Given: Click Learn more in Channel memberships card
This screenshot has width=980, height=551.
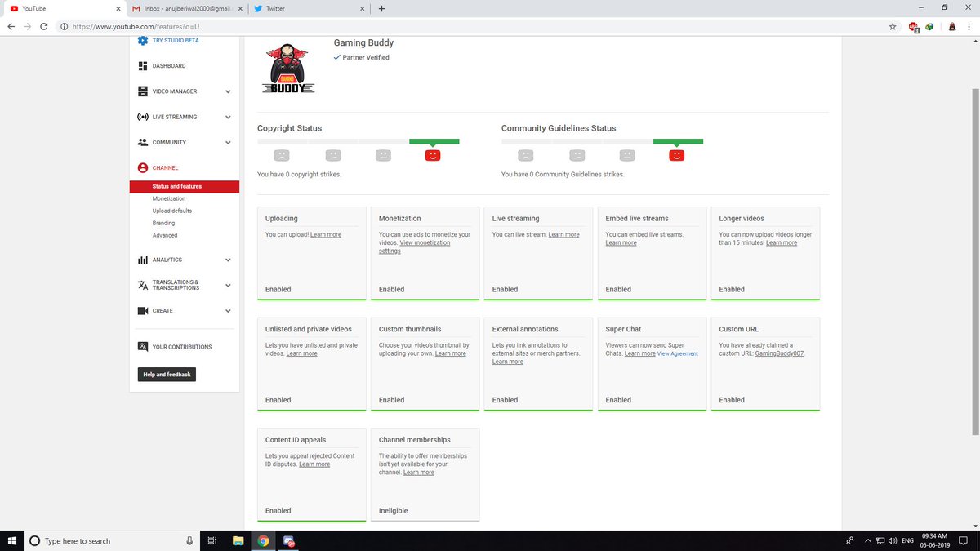Looking at the screenshot, I should coord(419,472).
